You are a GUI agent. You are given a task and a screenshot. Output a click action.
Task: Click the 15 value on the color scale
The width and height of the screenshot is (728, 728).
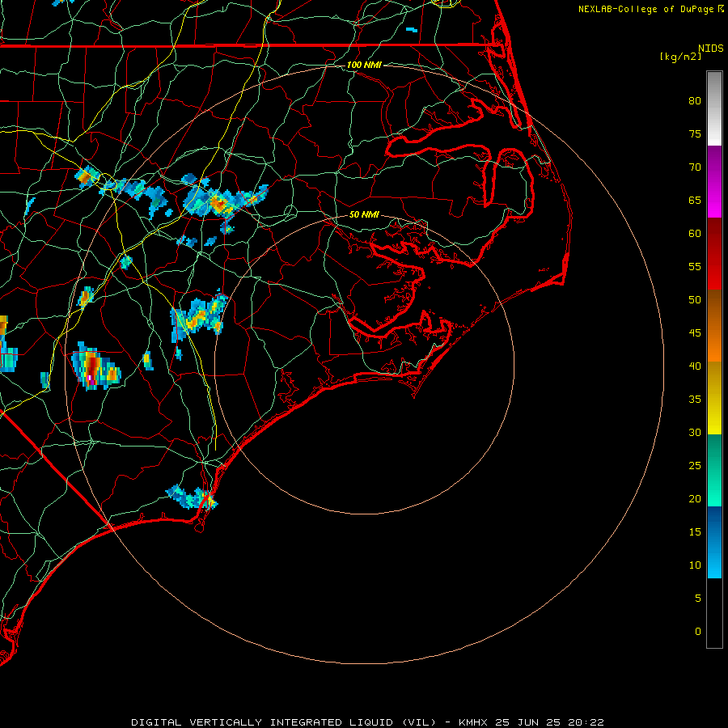[695, 532]
